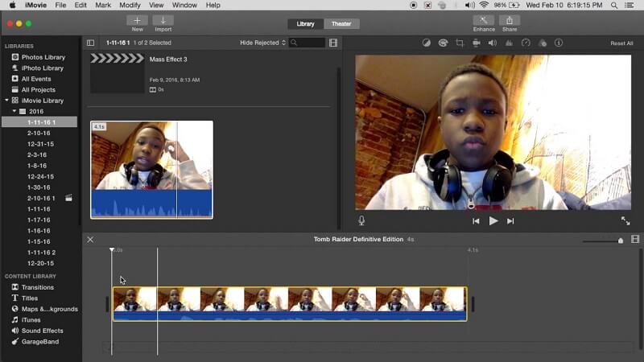The image size is (644, 362).
Task: Collapse the 2016 folder in sidebar
Action: 14,111
